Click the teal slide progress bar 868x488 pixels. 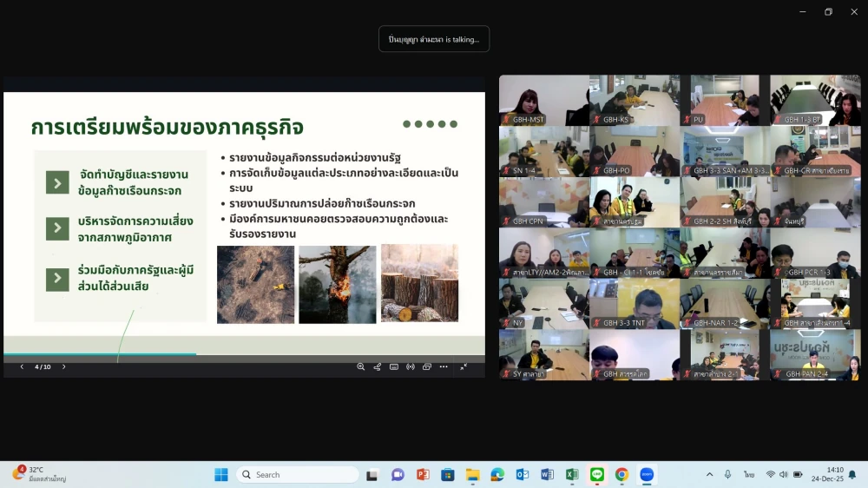click(x=100, y=353)
